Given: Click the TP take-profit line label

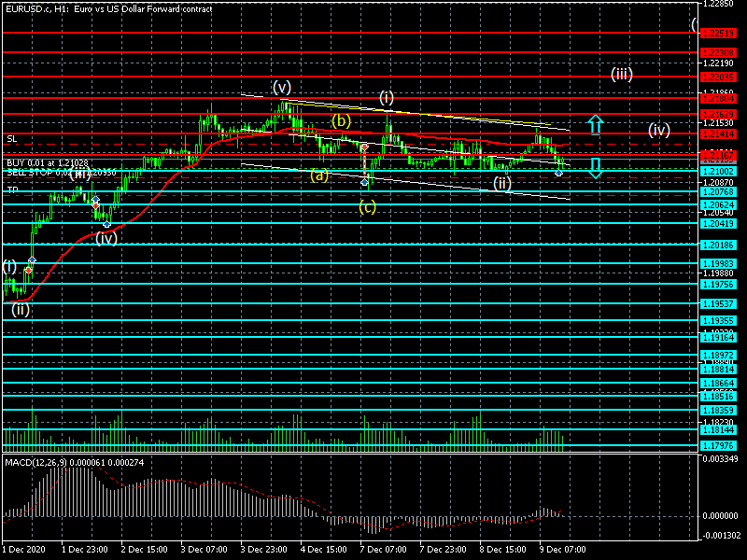Looking at the screenshot, I should [12, 189].
